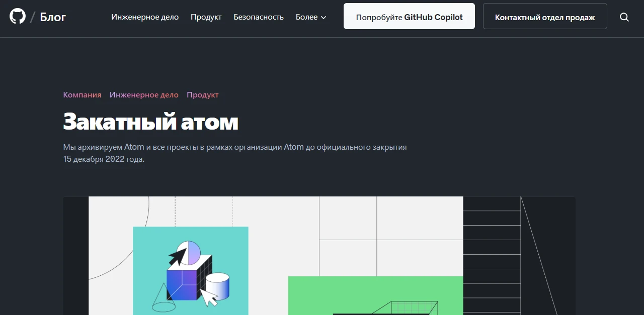Image resolution: width=644 pixels, height=315 pixels.
Task: Click the Закатный атом headline
Action: [x=150, y=121]
